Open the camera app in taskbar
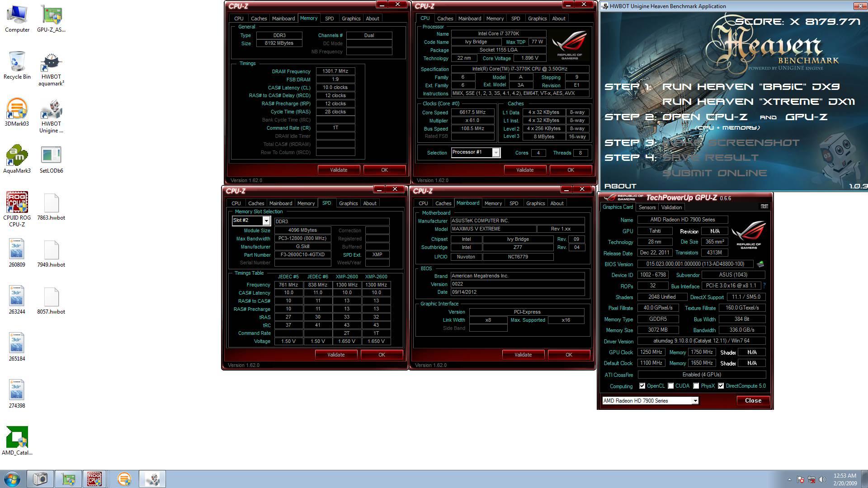Viewport: 868px width, 488px height. [x=40, y=479]
